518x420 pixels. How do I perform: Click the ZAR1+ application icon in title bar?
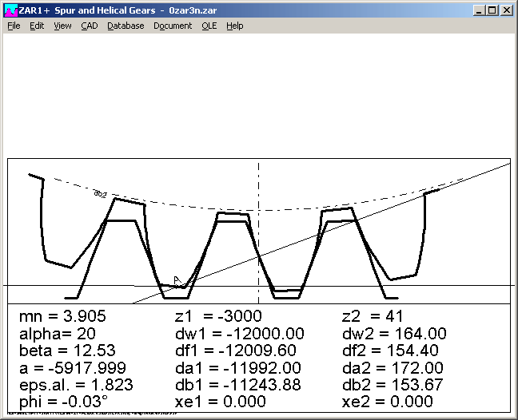pos(10,10)
